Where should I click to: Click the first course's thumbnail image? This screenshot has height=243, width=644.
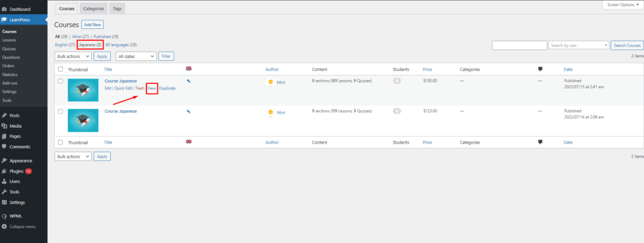(x=83, y=89)
